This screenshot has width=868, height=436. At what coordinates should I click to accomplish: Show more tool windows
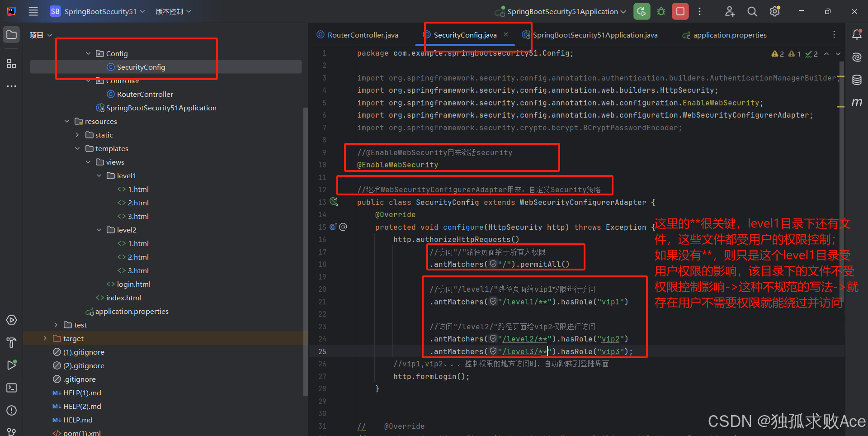(x=12, y=86)
